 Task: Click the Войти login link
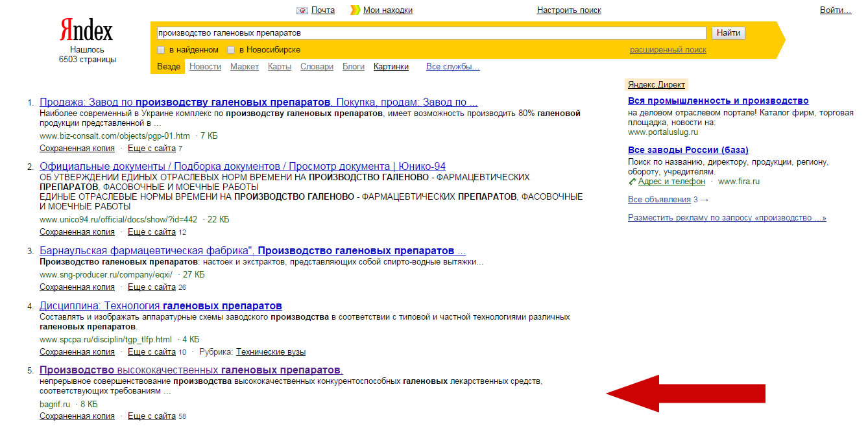pyautogui.click(x=836, y=10)
